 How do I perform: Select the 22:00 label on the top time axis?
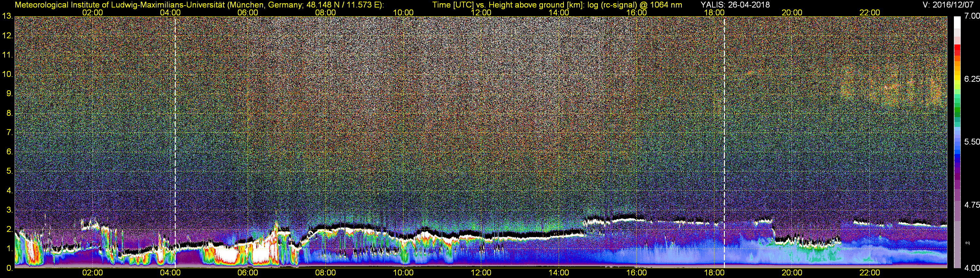pos(870,12)
